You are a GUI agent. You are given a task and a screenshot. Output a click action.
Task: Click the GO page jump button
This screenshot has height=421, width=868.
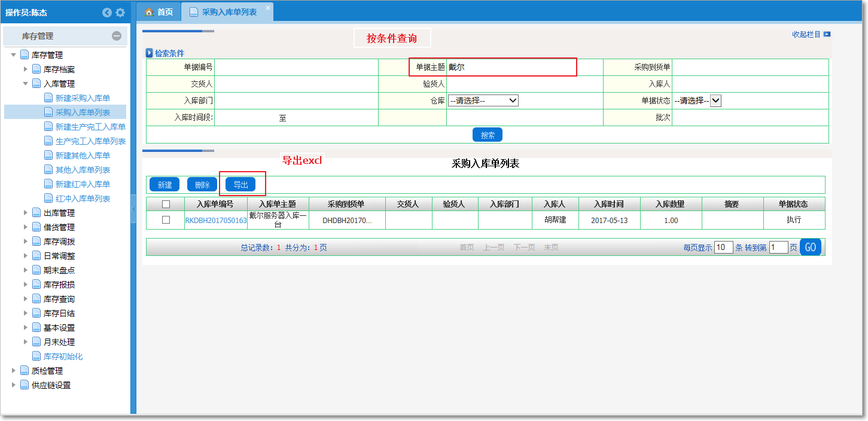point(810,247)
